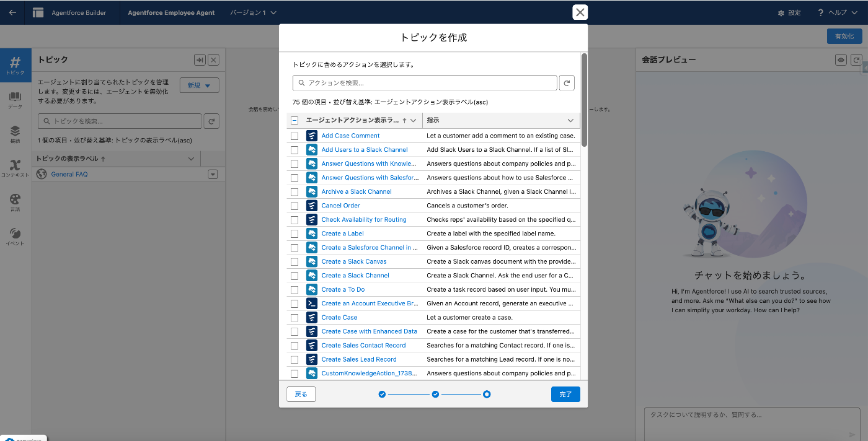Image resolution: width=868 pixels, height=441 pixels.
Task: Click the General FAQ globe icon
Action: (42, 174)
